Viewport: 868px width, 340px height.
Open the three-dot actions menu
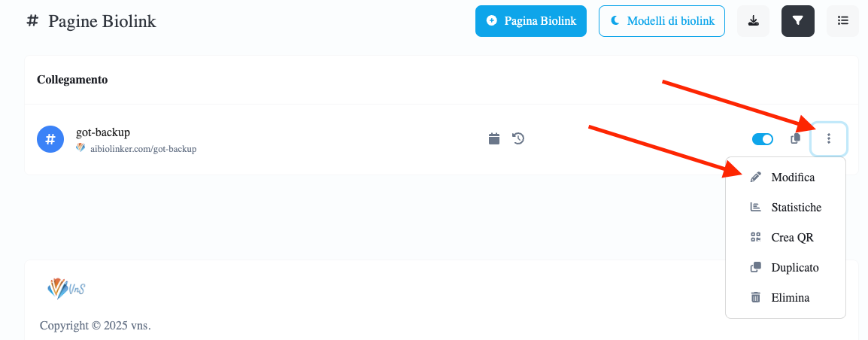coord(829,139)
